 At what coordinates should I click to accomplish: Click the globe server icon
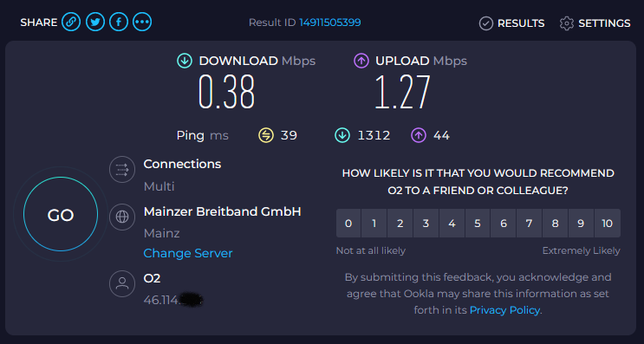pyautogui.click(x=122, y=217)
